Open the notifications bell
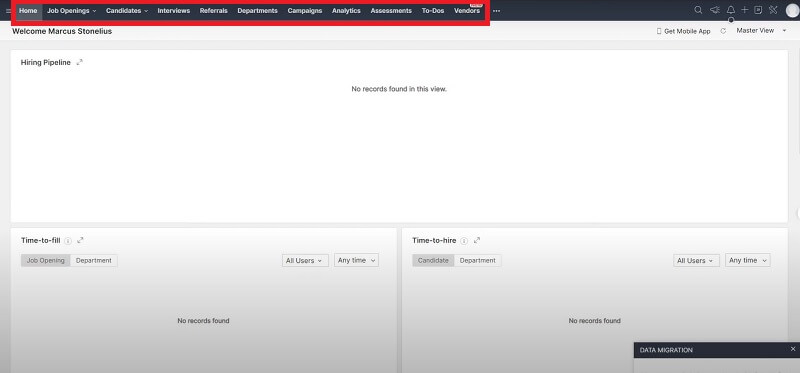Image resolution: width=800 pixels, height=373 pixels. [x=731, y=10]
